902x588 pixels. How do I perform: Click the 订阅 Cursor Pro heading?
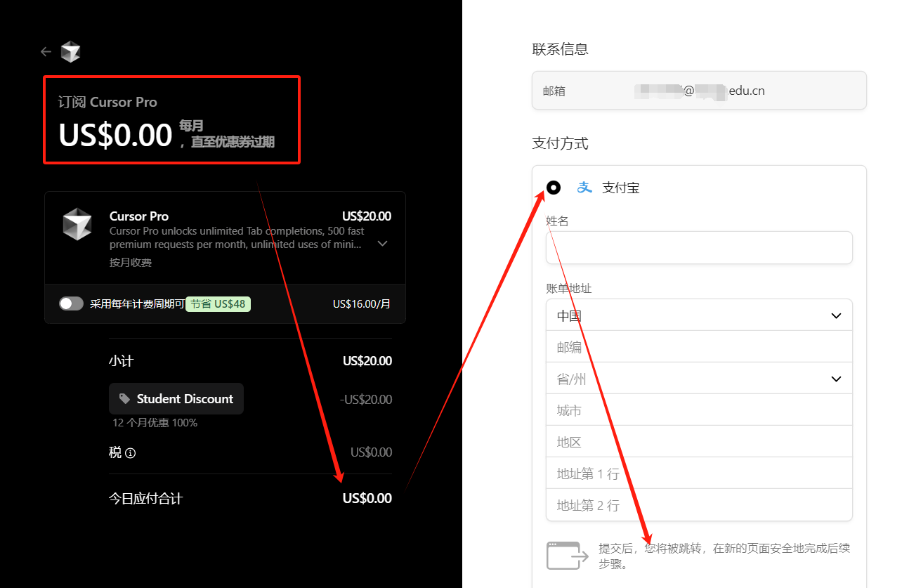coord(107,102)
